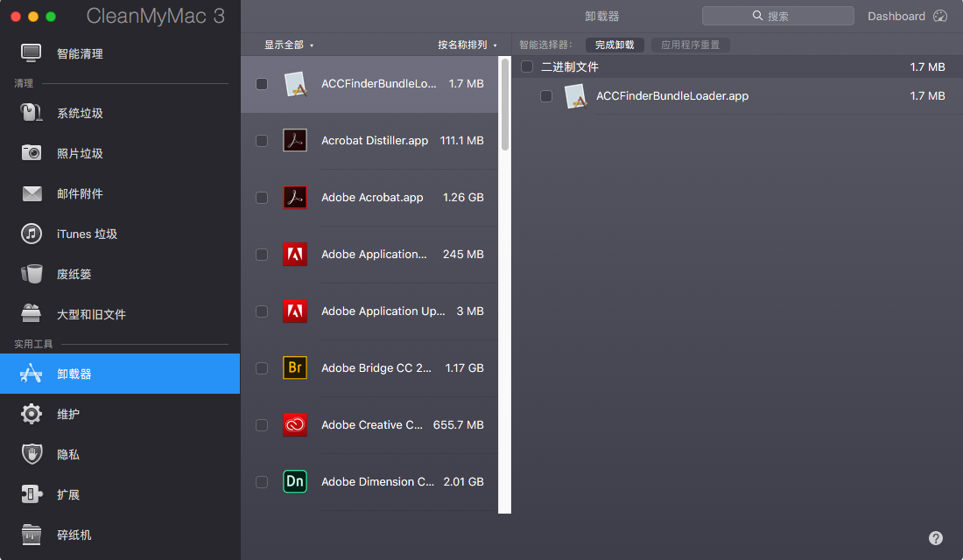Select the Adobe Acrobat.app row name

pyautogui.click(x=372, y=197)
